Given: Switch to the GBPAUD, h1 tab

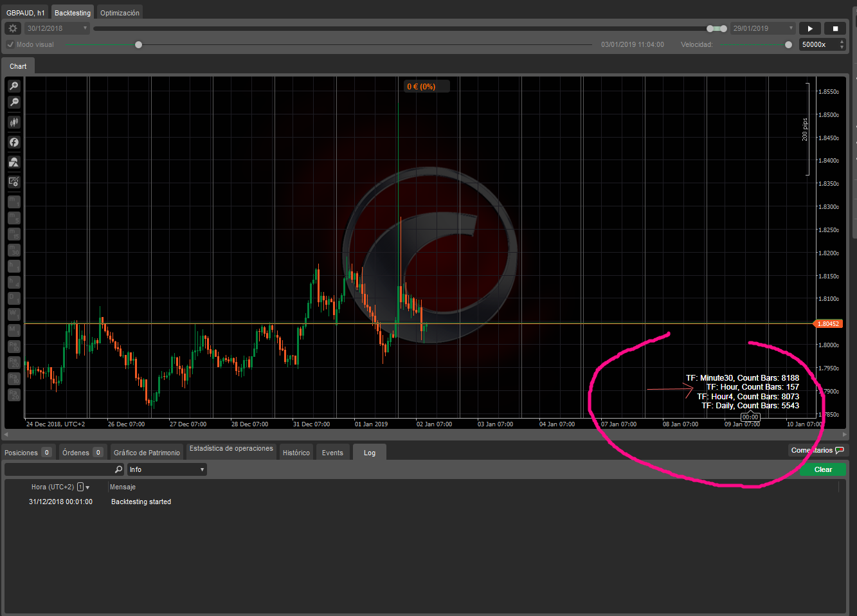Looking at the screenshot, I should pos(26,13).
